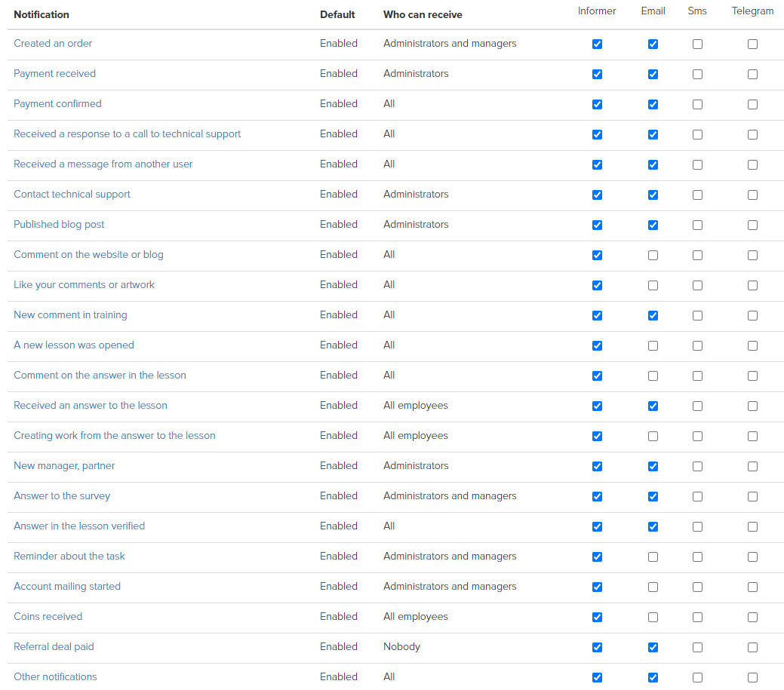
Task: Uncheck Email for 'Created an order'
Action: (x=653, y=44)
